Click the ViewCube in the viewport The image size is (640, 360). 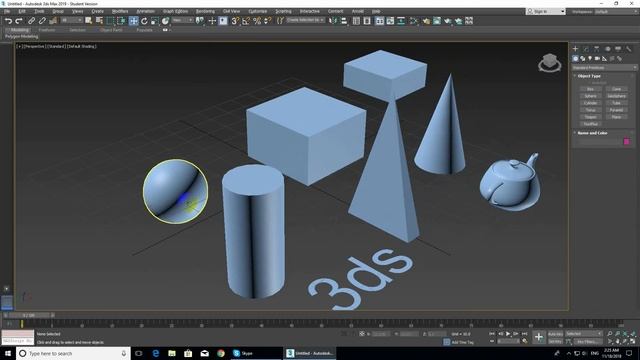(x=549, y=63)
